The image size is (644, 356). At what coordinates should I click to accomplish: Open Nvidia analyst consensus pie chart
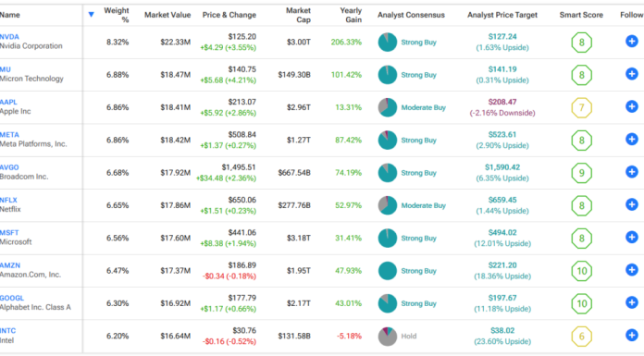click(388, 42)
